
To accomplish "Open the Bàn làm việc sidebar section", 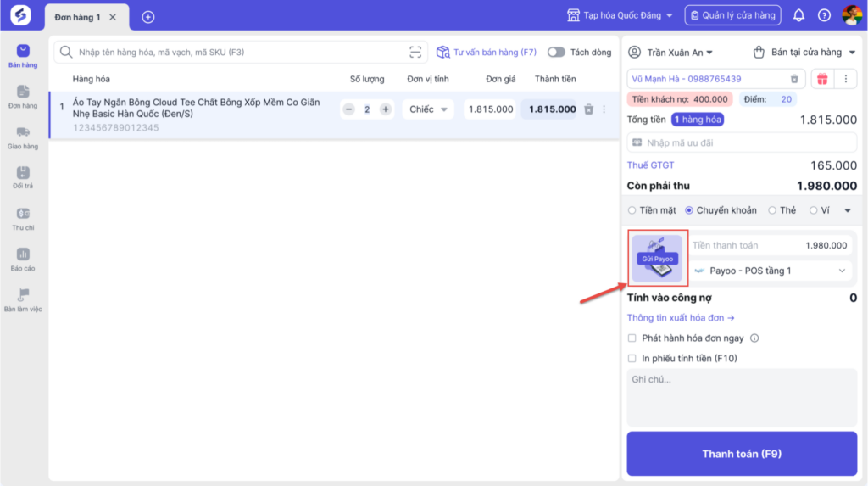I will (23, 300).
